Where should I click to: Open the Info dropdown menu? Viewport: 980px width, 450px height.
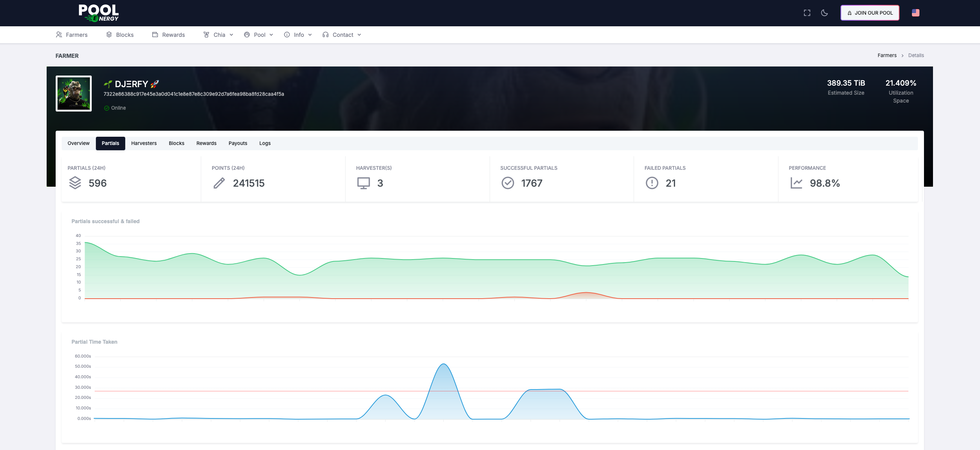[298, 35]
